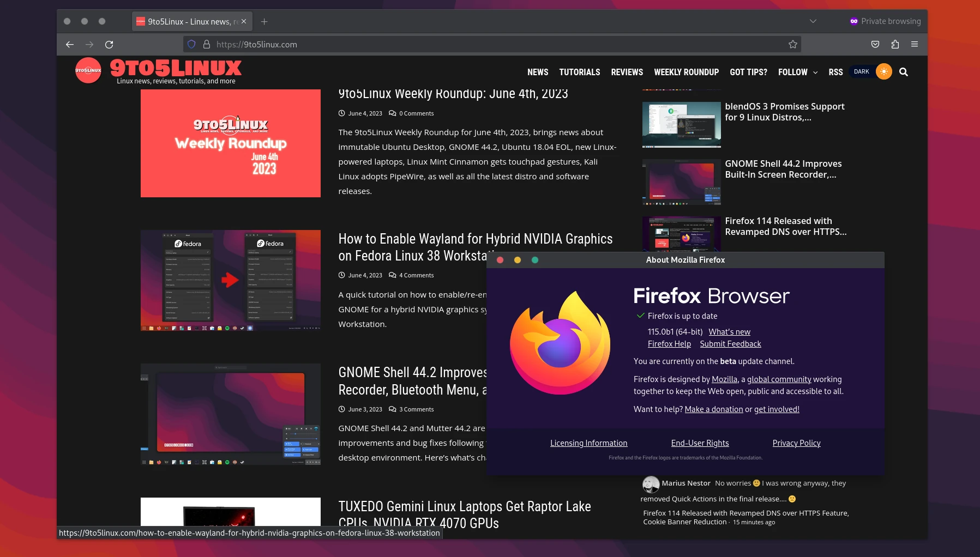The height and width of the screenshot is (557, 980).
Task: Select NEWS in the site navigation
Action: tap(538, 72)
